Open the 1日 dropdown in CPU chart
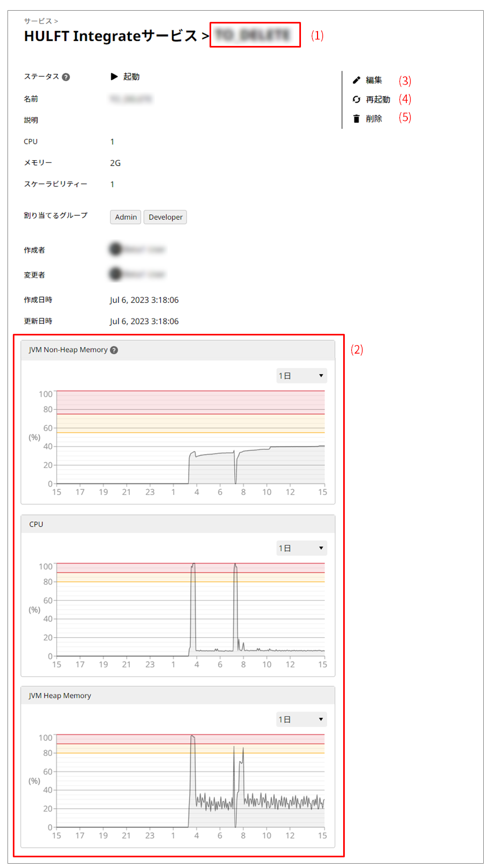Viewport: 495px width, 868px height. (301, 548)
